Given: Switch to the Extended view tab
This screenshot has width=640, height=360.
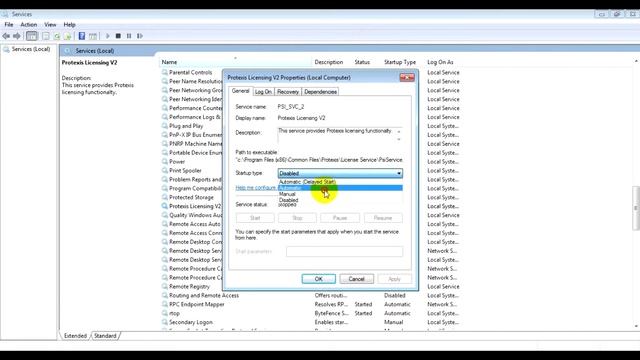Looking at the screenshot, I should pos(75,336).
